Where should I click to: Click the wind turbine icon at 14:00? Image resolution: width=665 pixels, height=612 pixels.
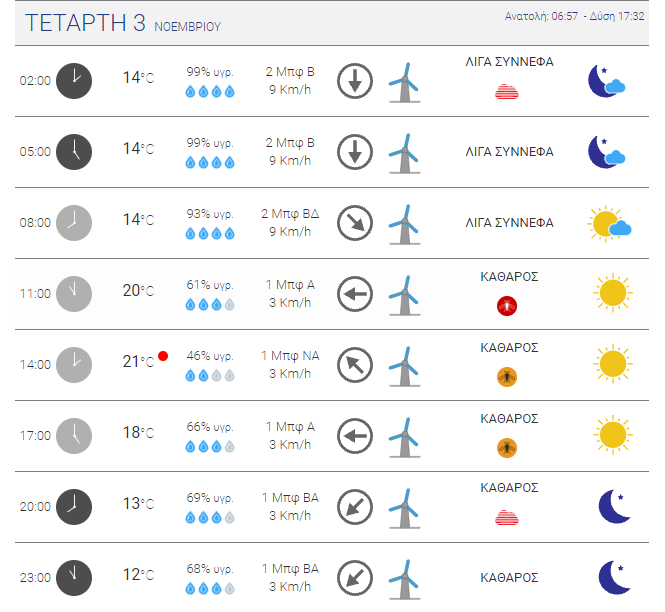[x=405, y=366]
